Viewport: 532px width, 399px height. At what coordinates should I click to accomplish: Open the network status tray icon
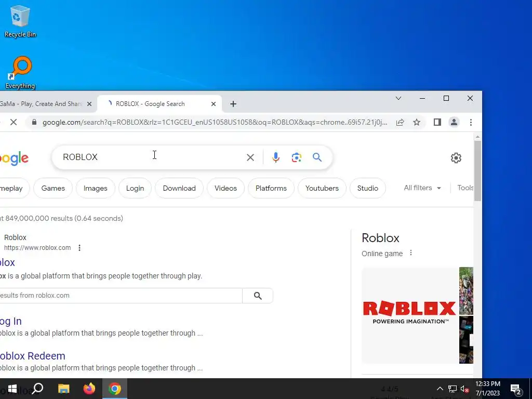[453, 389]
